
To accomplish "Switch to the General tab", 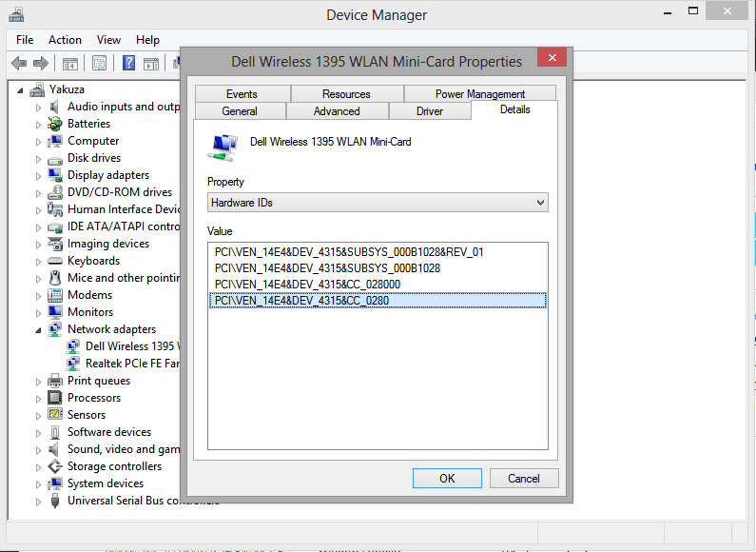I will pyautogui.click(x=240, y=111).
